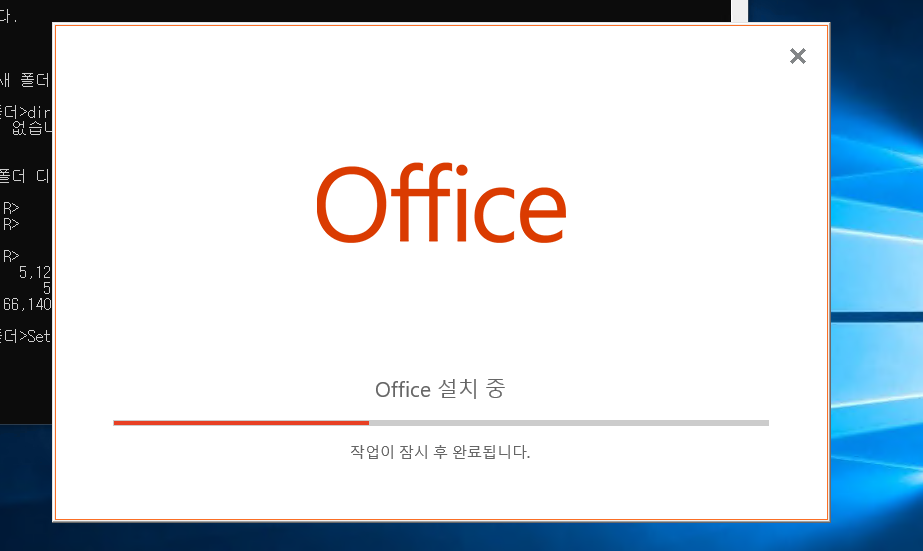This screenshot has width=923, height=551.
Task: Click the large Office logo
Action: coord(441,203)
